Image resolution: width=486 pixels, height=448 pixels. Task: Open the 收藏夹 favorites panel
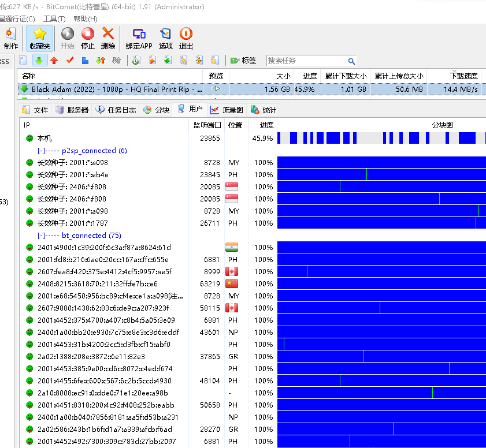point(40,38)
